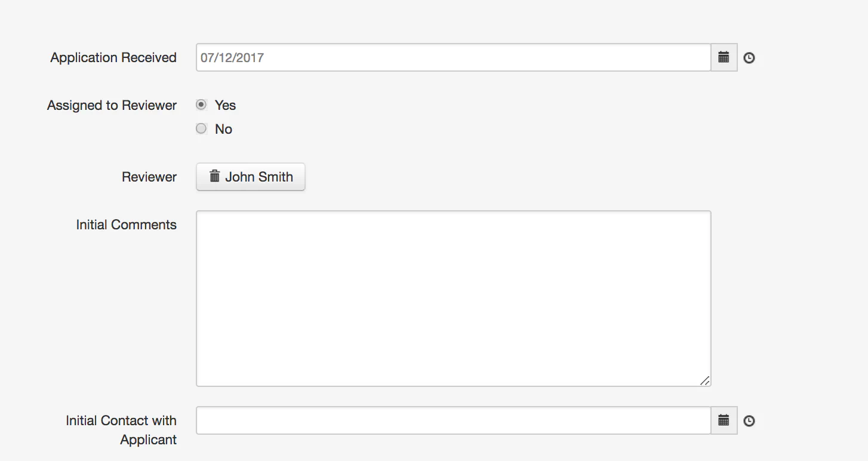Click the John Smith reviewer button
This screenshot has height=461, width=868.
pos(251,177)
